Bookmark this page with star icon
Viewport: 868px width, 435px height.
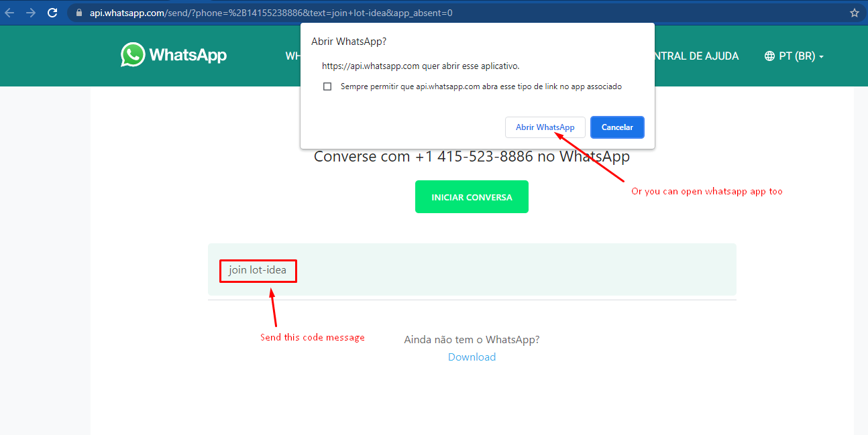point(854,13)
